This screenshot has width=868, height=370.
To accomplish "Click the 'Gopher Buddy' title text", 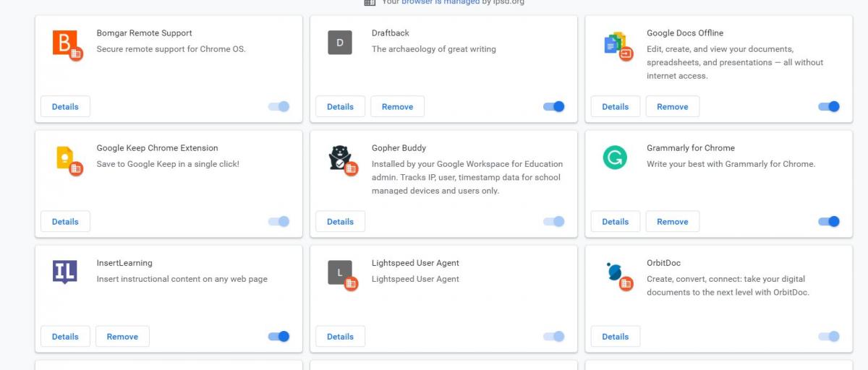I will click(x=399, y=147).
